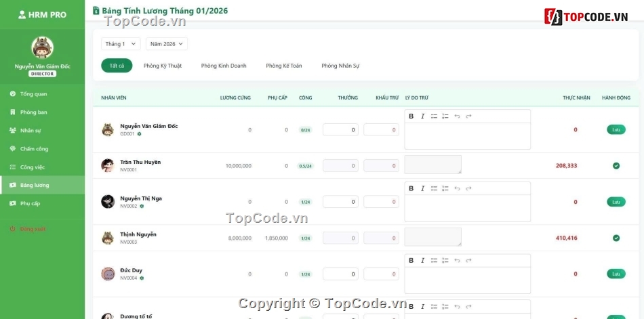The image size is (644, 319).
Task: Click Bold icon in Nguyễn Văn Giám Đốc row
Action: [x=411, y=116]
